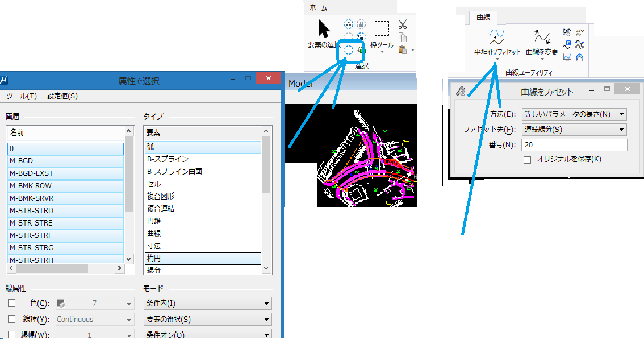Select the 複合連結 element type
This screenshot has width=644, height=340.
203,209
